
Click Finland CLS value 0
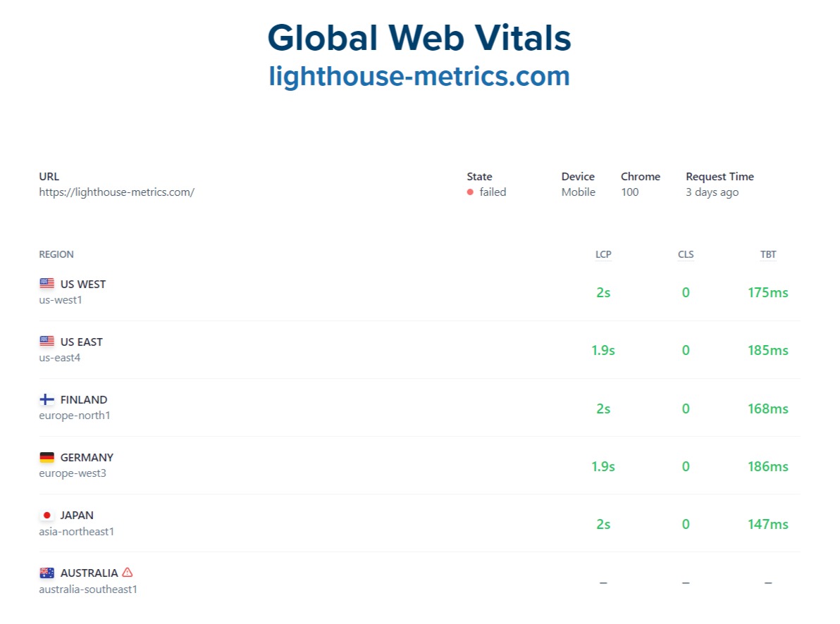pos(686,408)
